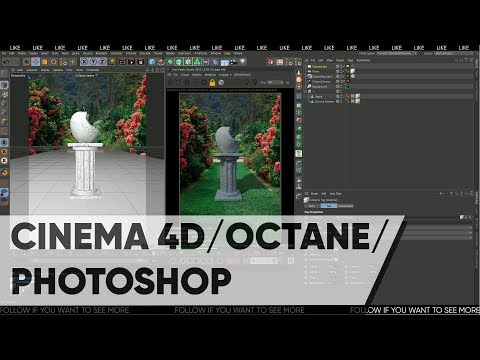This screenshot has height=360, width=480.
Task: Click the Coordinate System icon after Z
Action: tap(112, 62)
